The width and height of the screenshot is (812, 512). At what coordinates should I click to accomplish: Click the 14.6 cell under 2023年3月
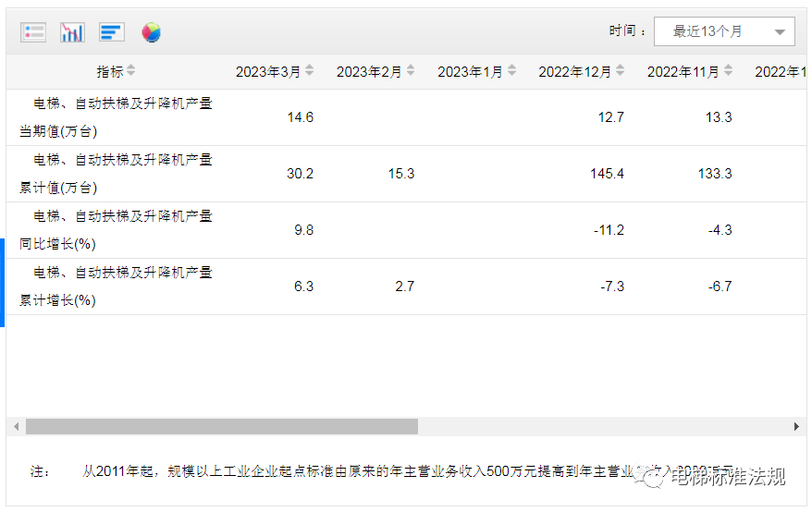(301, 117)
